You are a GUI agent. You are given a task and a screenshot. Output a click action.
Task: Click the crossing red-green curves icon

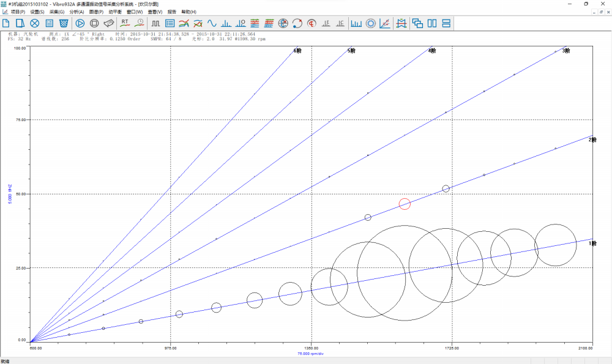point(198,23)
